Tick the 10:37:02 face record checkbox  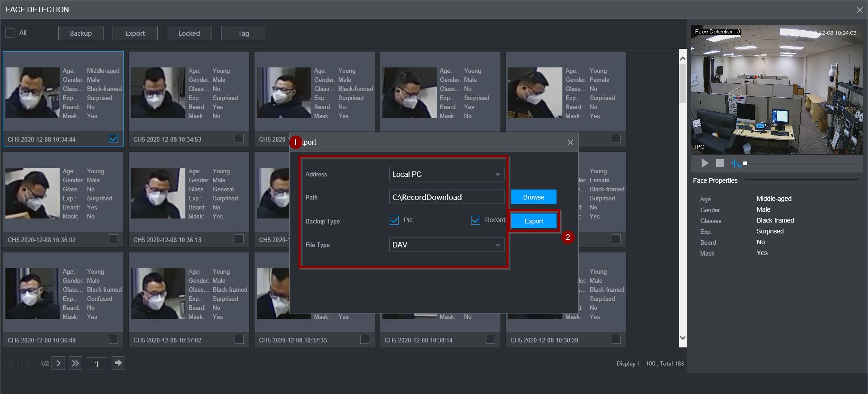pos(239,339)
